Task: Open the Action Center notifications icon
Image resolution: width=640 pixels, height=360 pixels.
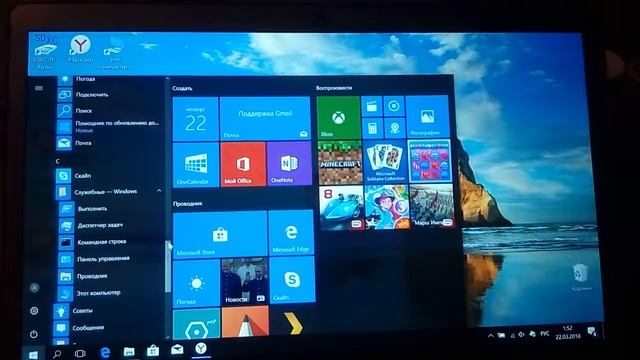Action: pos(592,331)
